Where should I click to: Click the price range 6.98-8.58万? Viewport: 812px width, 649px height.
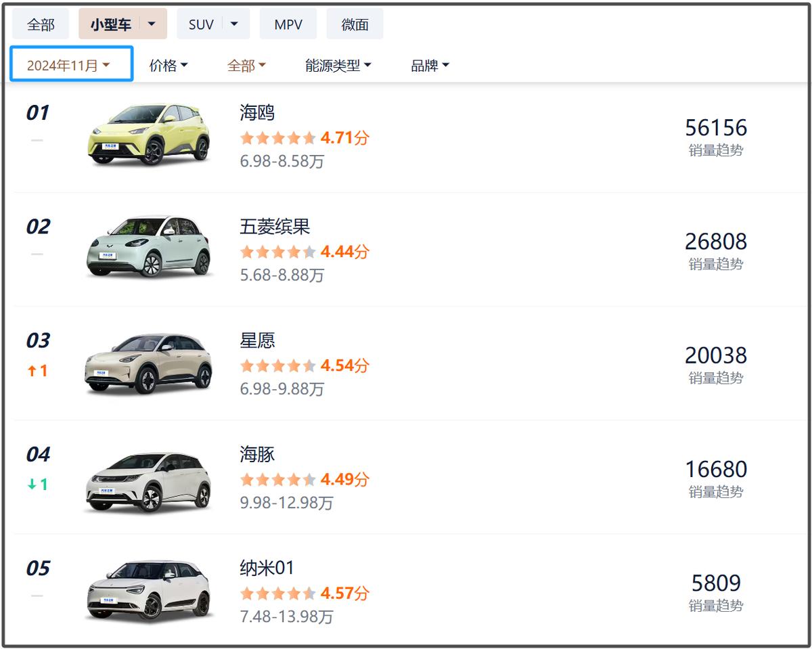[282, 162]
